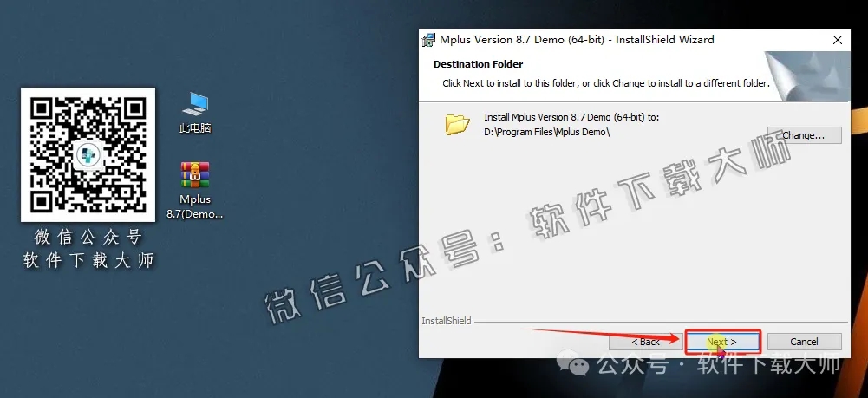Click the 'Click Next to install to this folder' instruction

(x=606, y=83)
